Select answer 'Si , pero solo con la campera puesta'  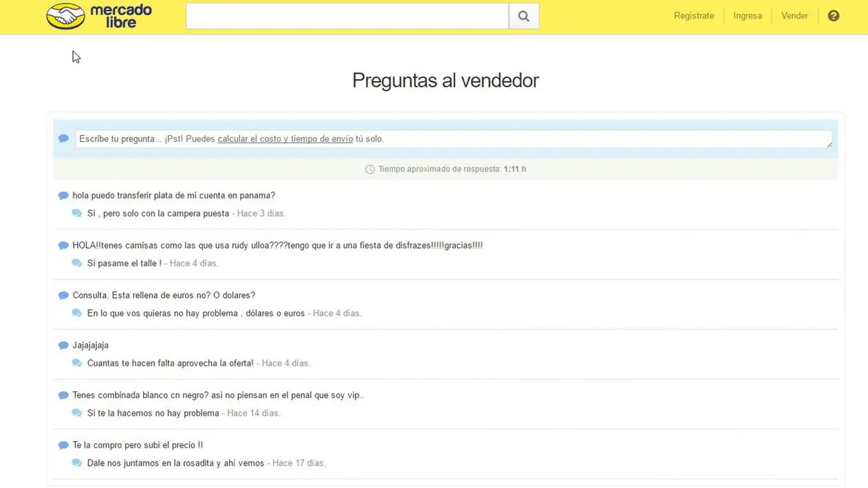click(158, 214)
